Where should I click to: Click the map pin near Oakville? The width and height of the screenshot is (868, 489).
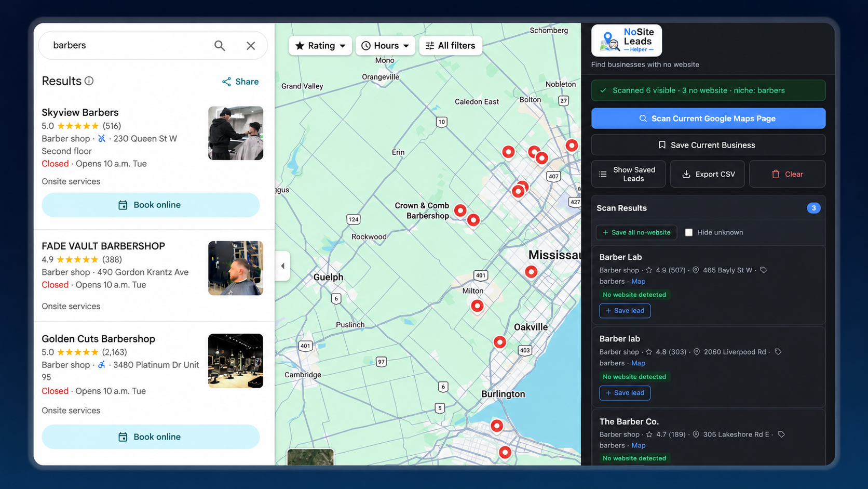coord(499,342)
